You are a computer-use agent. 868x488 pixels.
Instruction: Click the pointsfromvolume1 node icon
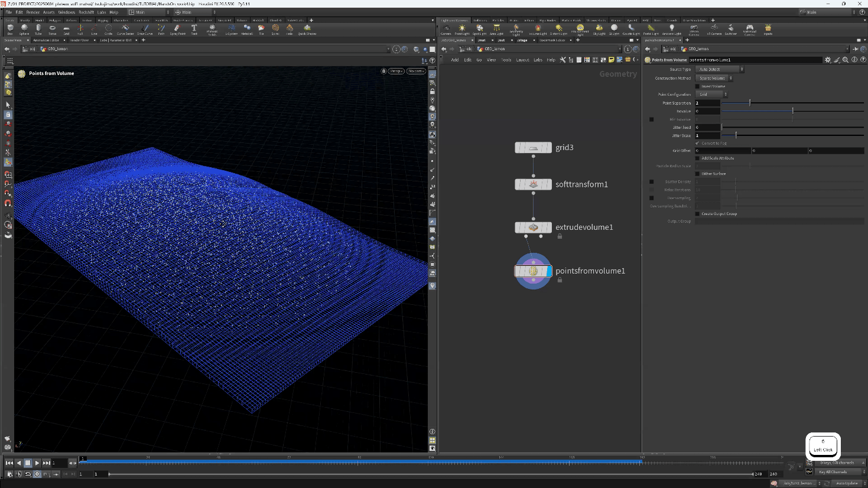[533, 271]
